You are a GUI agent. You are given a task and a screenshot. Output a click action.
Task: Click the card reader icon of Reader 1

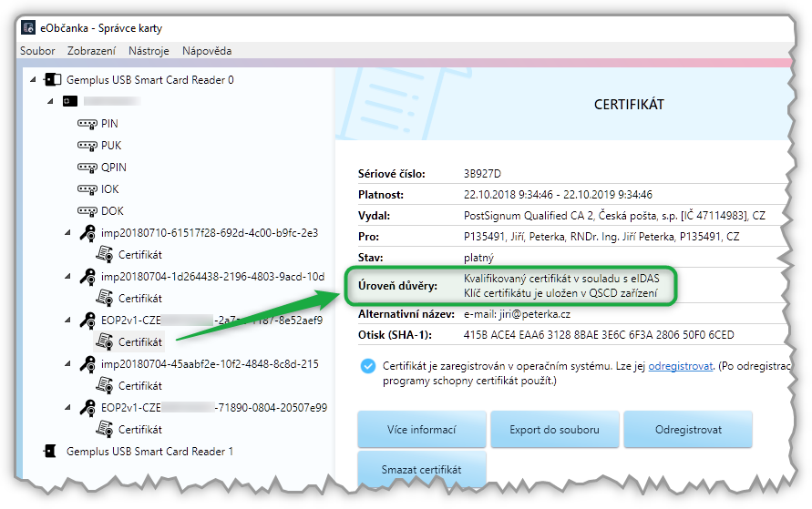(50, 451)
